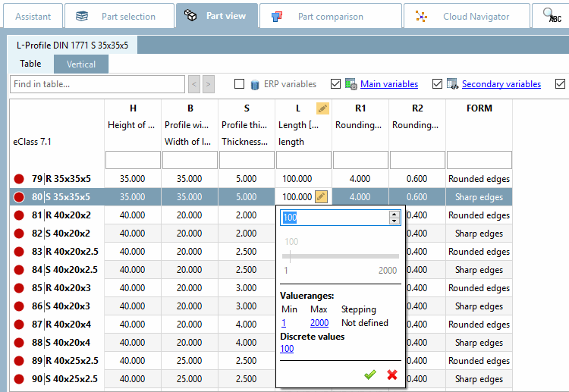Click the Secondary variables icon
This screenshot has width=569, height=392.
click(452, 84)
